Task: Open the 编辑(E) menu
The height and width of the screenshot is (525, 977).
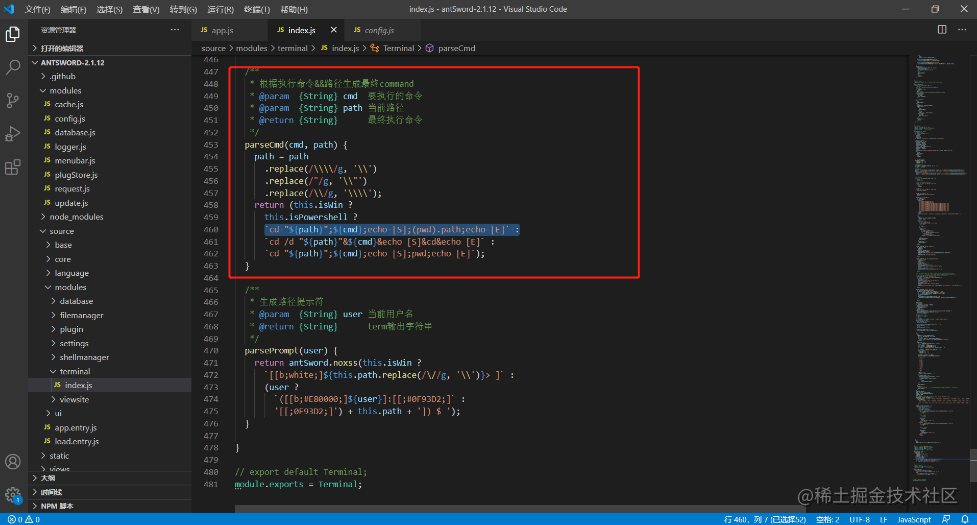Action: 74,9
